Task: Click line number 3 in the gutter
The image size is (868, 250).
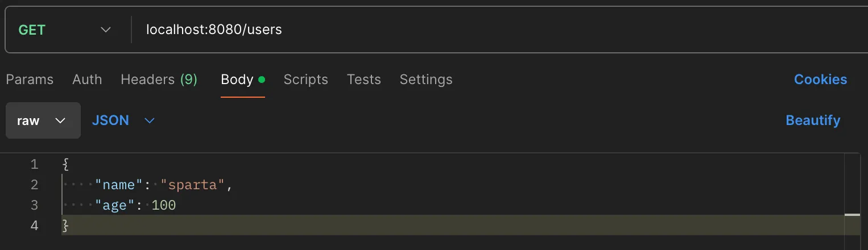Action: (34, 205)
